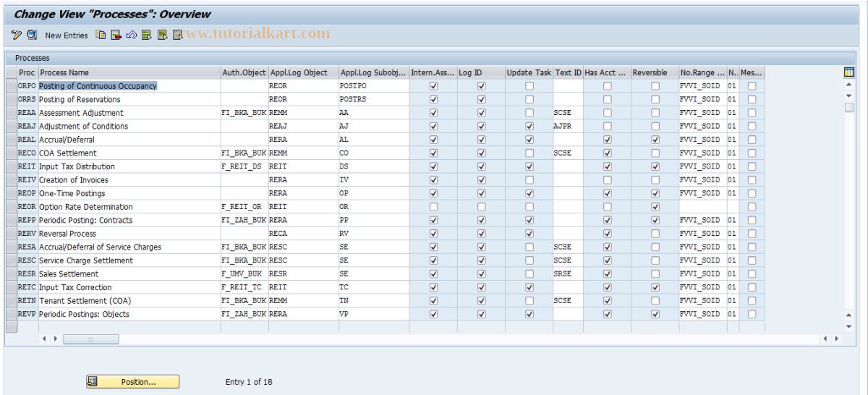Toggle Has Acct checkbox for REAL row

pyautogui.click(x=607, y=140)
